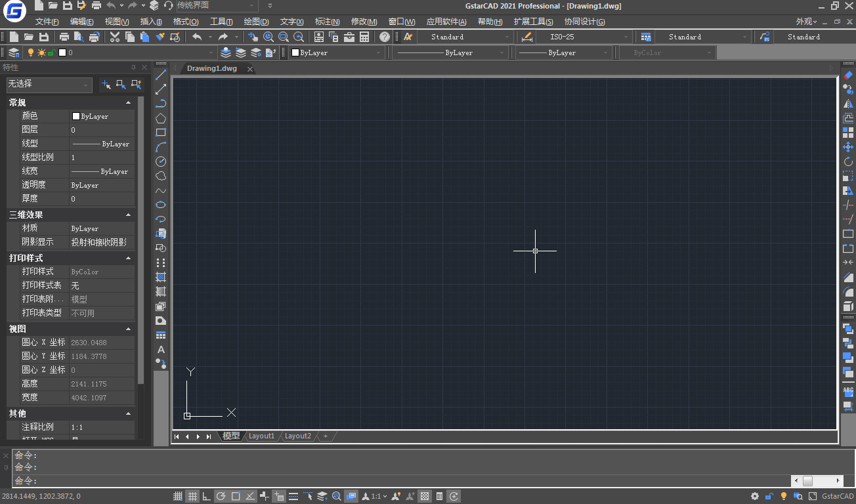Switch to the Layout1 tab
This screenshot has height=504, width=856.
261,436
